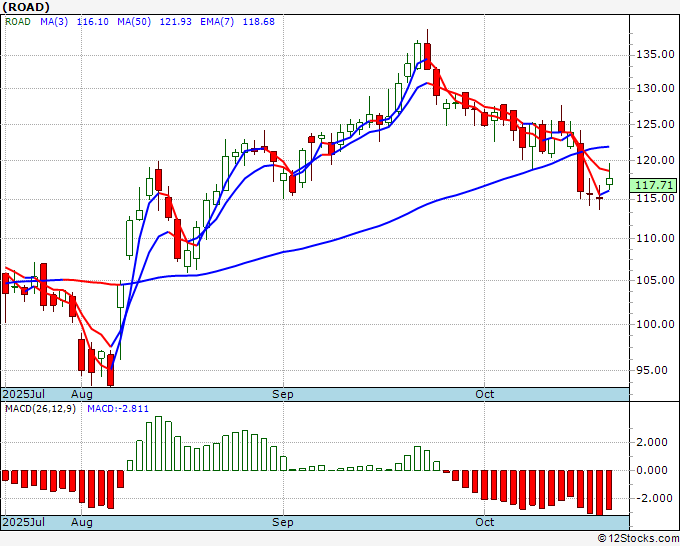Click the 120.00 price axis label

[x=655, y=160]
